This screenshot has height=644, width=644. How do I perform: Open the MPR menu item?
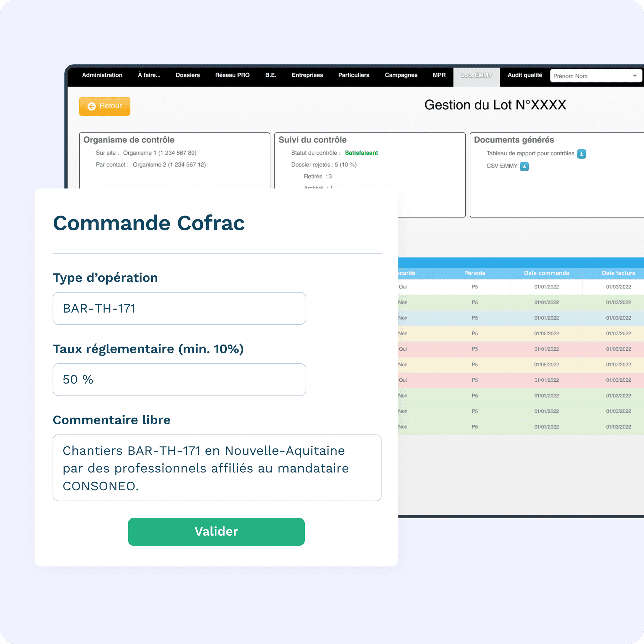point(439,75)
